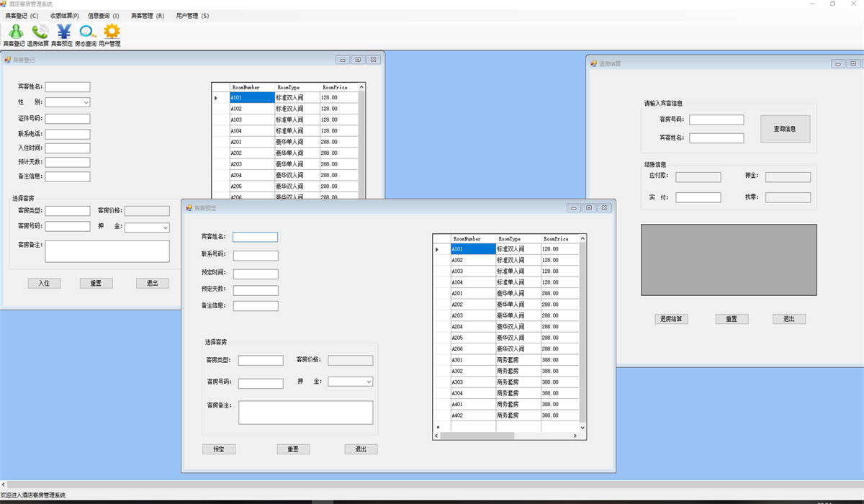Focus 客房类型 field in 宾客预定 window

click(261, 361)
